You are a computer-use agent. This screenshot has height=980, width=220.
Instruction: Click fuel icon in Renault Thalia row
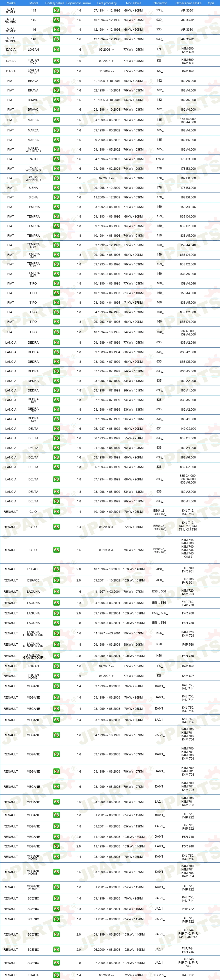point(56,975)
